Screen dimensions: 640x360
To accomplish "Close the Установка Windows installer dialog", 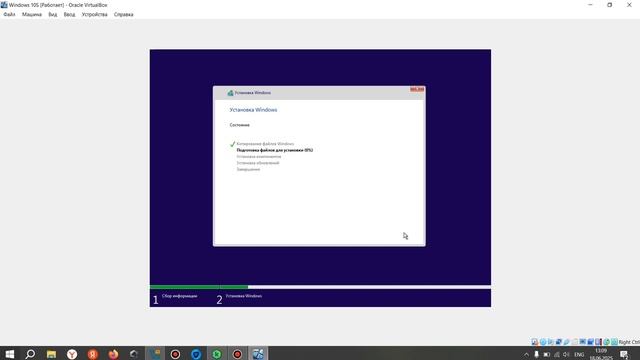I will tap(417, 89).
